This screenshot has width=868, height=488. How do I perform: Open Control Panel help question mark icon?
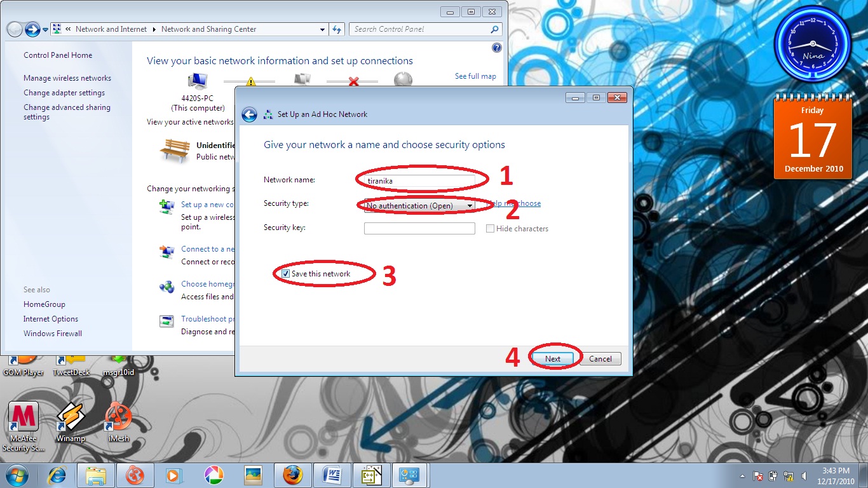click(497, 48)
